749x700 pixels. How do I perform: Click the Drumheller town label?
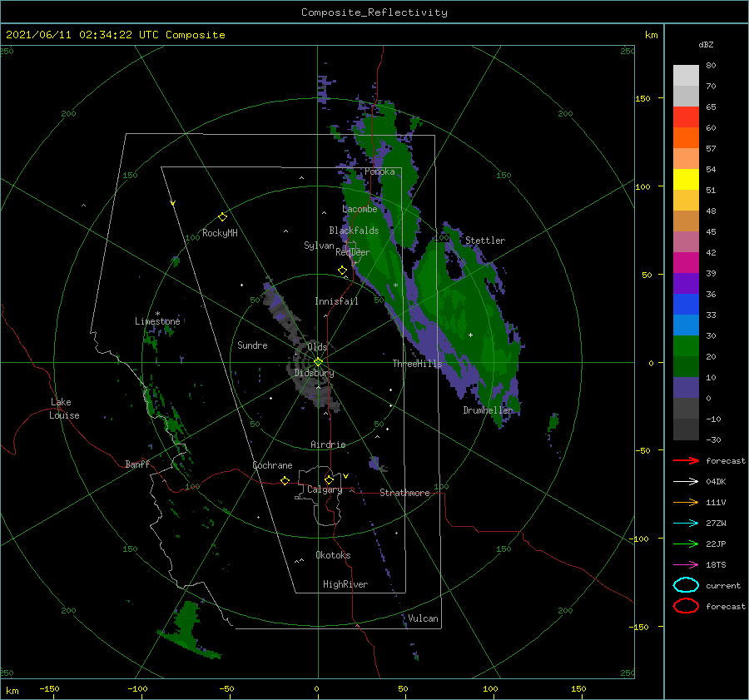[x=488, y=410]
